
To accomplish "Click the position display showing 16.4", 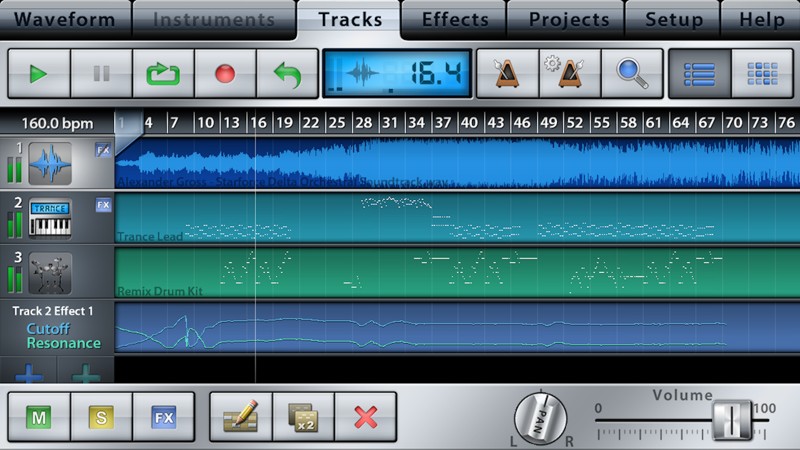I will pyautogui.click(x=397, y=73).
